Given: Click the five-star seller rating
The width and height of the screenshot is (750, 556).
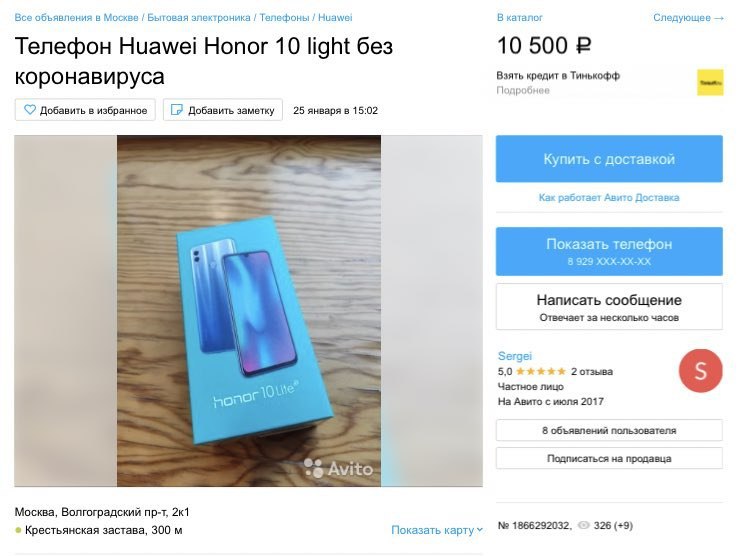Looking at the screenshot, I should tap(540, 371).
